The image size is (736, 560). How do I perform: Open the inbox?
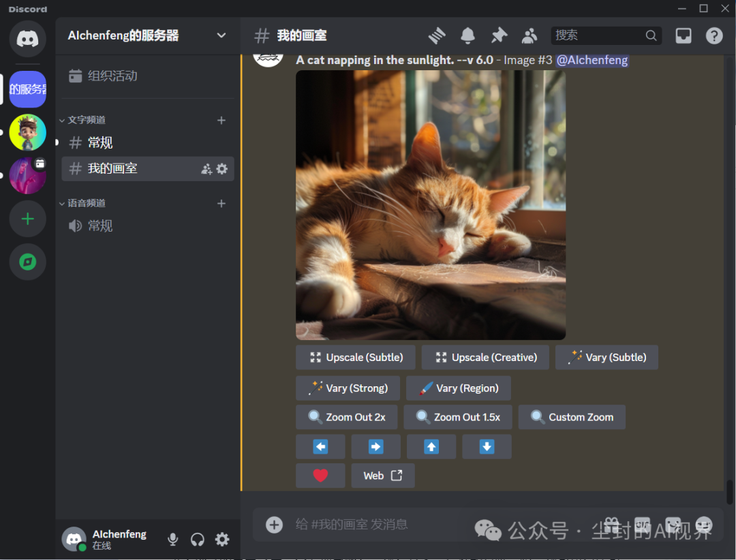683,35
